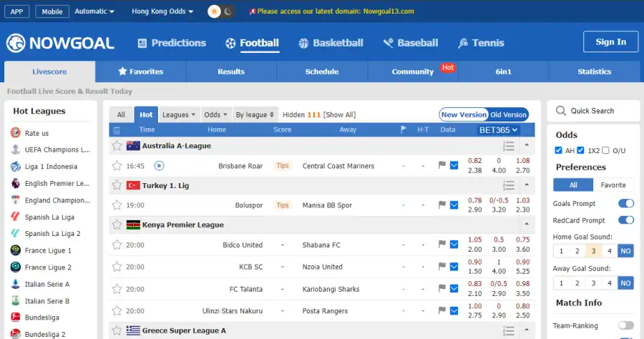Open the Australia A-League list icon
The image size is (644, 339).
tap(509, 146)
